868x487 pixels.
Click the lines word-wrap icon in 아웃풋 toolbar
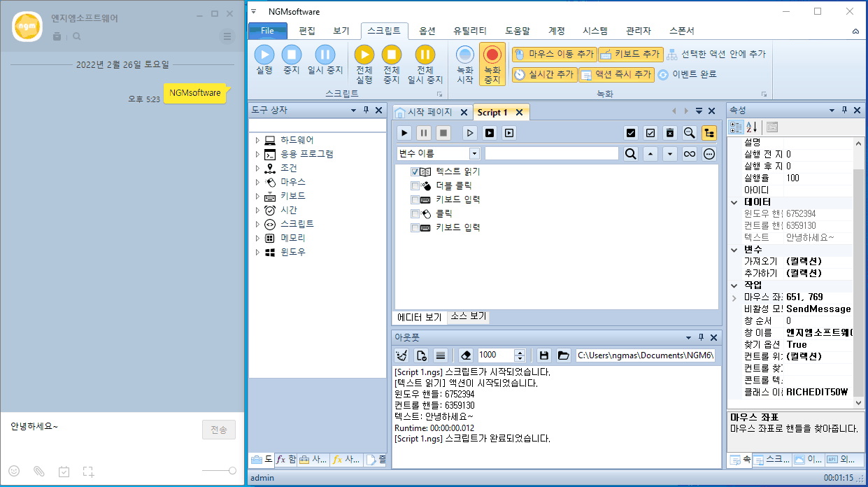point(441,355)
